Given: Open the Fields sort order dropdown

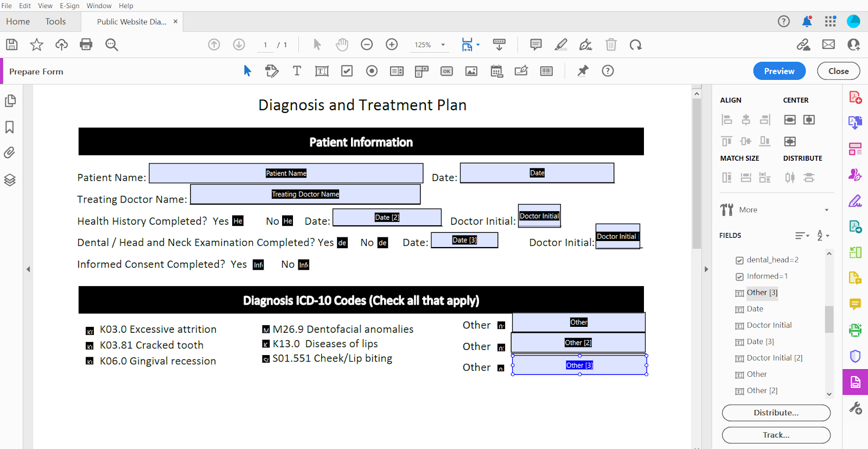Looking at the screenshot, I should click(823, 236).
